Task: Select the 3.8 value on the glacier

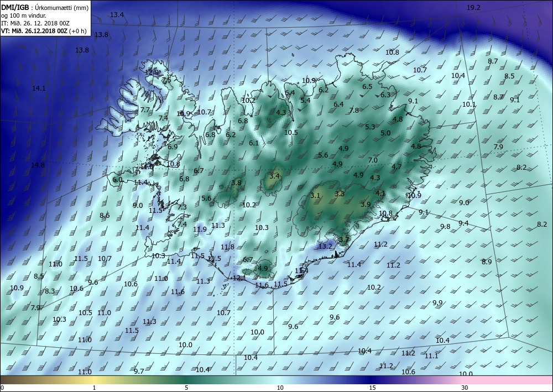Action: pos(236,182)
